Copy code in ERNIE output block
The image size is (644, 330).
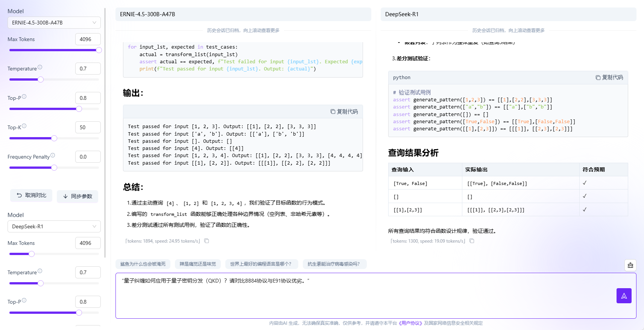tap(344, 112)
